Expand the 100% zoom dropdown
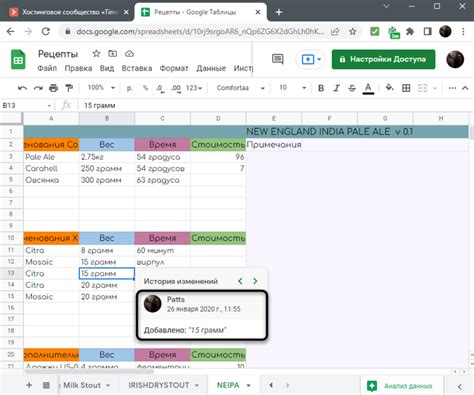This screenshot has width=474, height=395. click(x=101, y=88)
